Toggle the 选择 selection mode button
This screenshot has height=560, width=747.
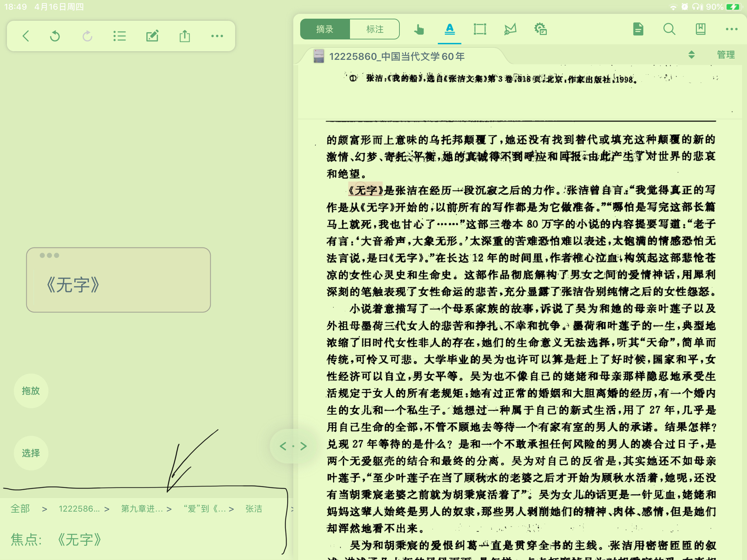(31, 453)
